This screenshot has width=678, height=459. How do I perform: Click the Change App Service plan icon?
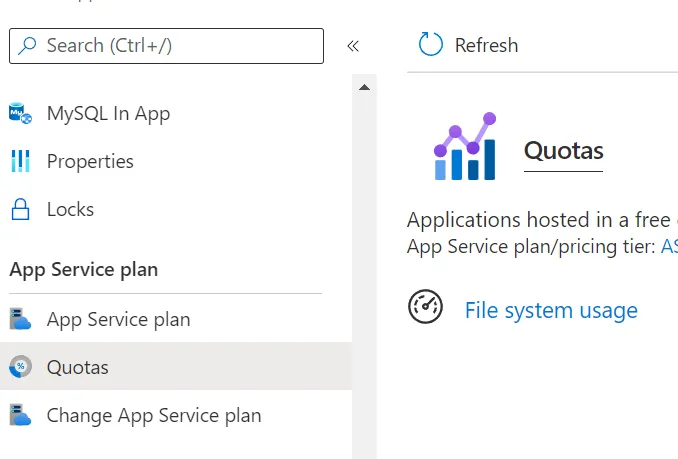pyautogui.click(x=20, y=415)
